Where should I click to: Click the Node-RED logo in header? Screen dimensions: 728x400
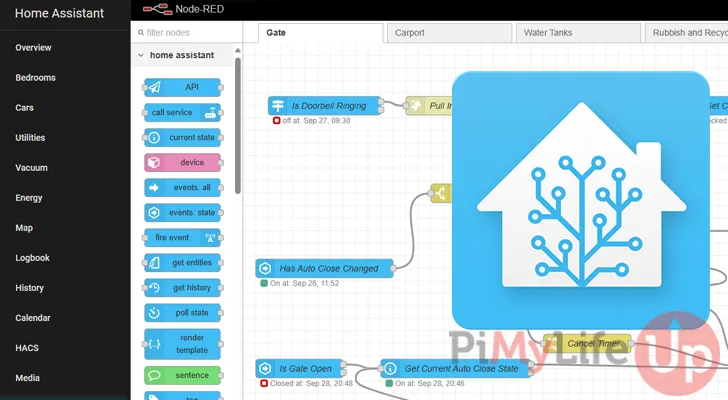tap(157, 9)
